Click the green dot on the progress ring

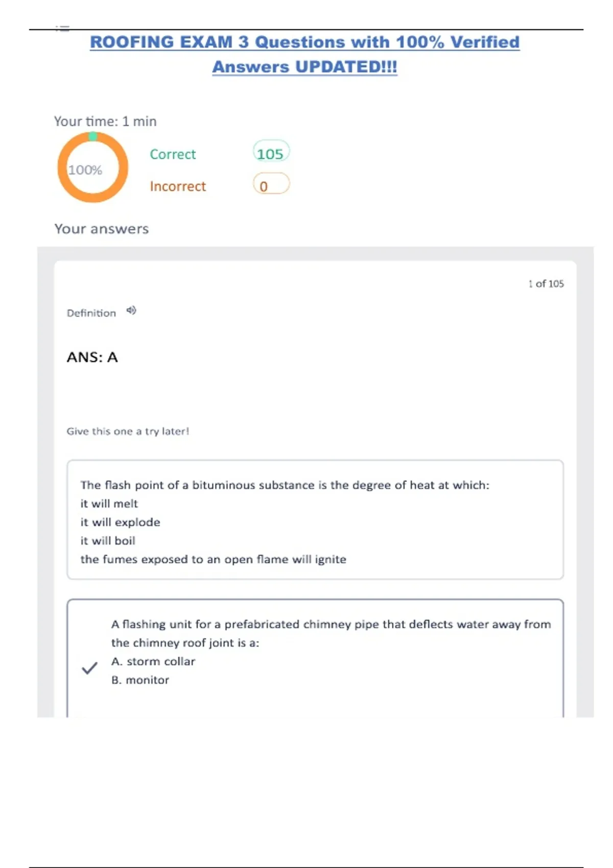point(92,136)
